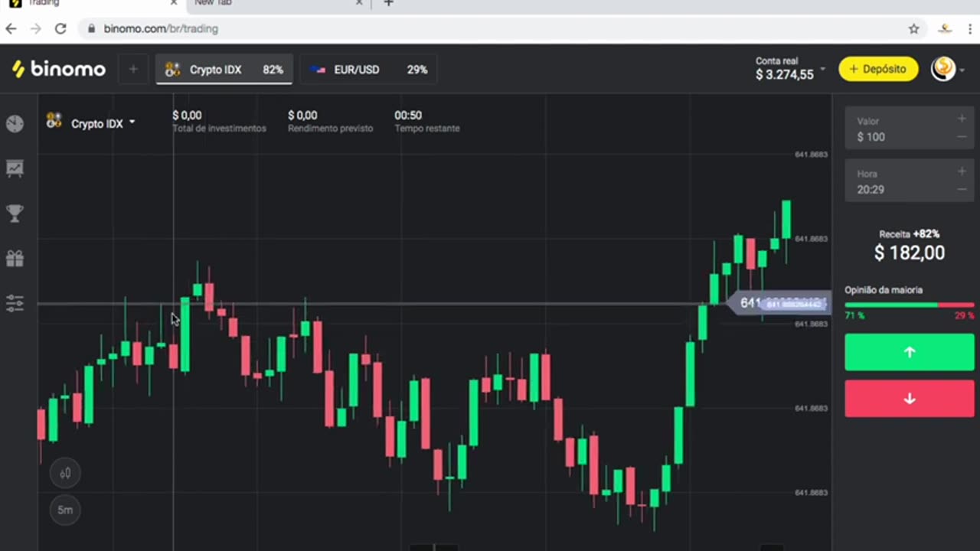Viewport: 980px width, 551px height.
Task: Go back in the browser
Action: tap(11, 28)
